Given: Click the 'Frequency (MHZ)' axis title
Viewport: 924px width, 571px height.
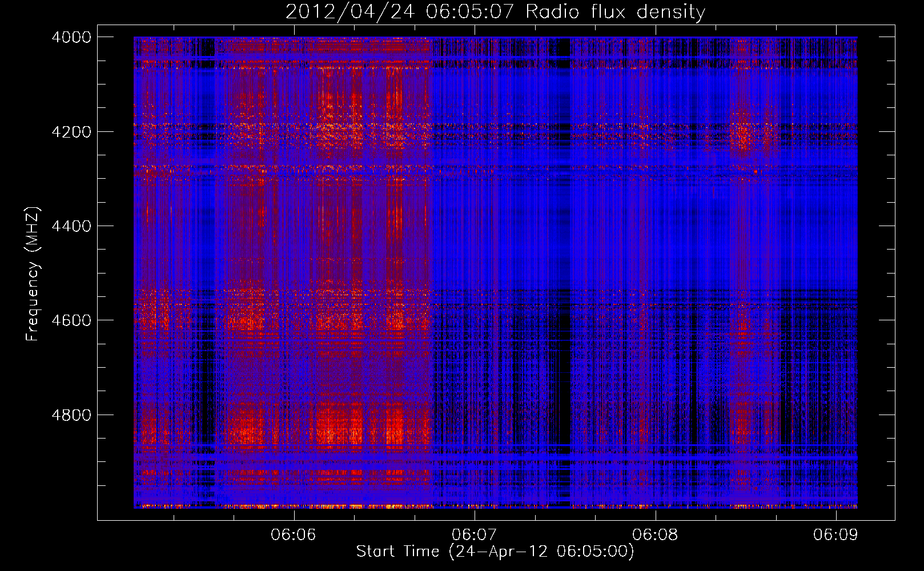Looking at the screenshot, I should click(33, 274).
